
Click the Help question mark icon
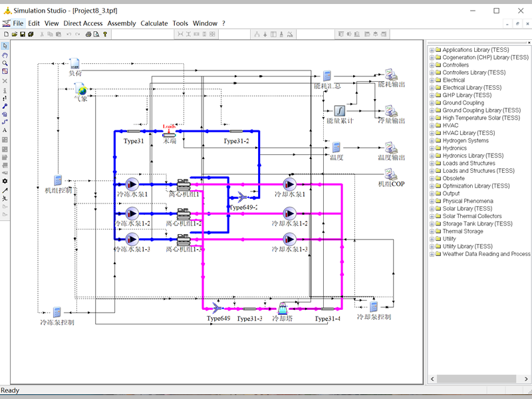click(104, 34)
